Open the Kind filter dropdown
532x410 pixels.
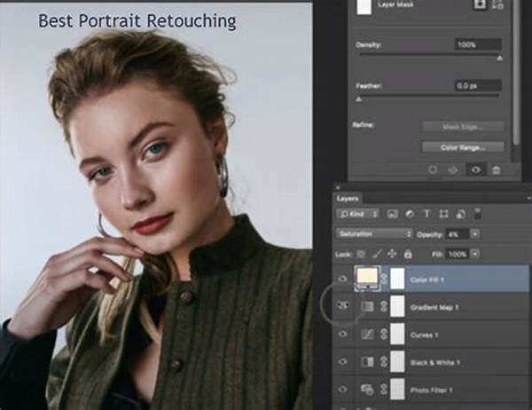pyautogui.click(x=358, y=214)
